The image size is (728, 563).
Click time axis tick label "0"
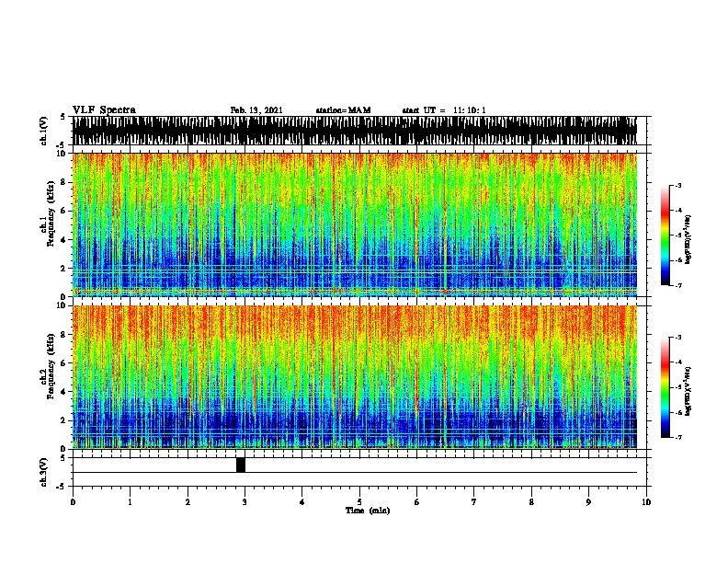tap(73, 502)
